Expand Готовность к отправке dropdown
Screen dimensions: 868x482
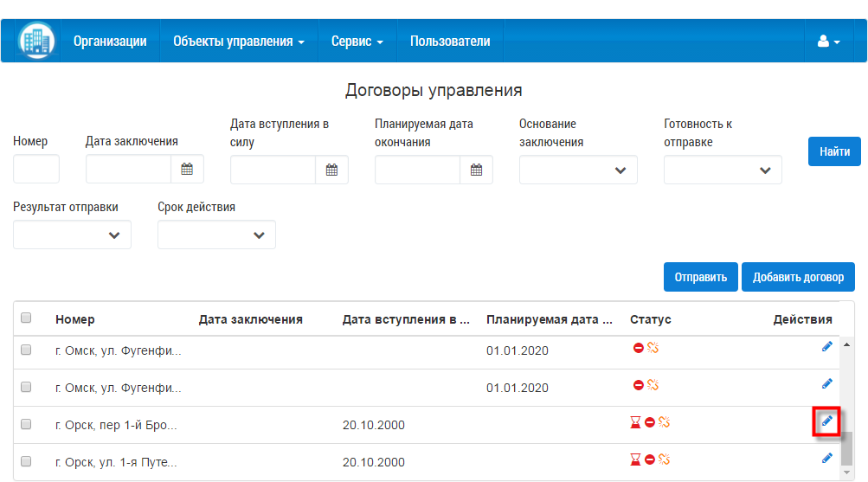723,170
